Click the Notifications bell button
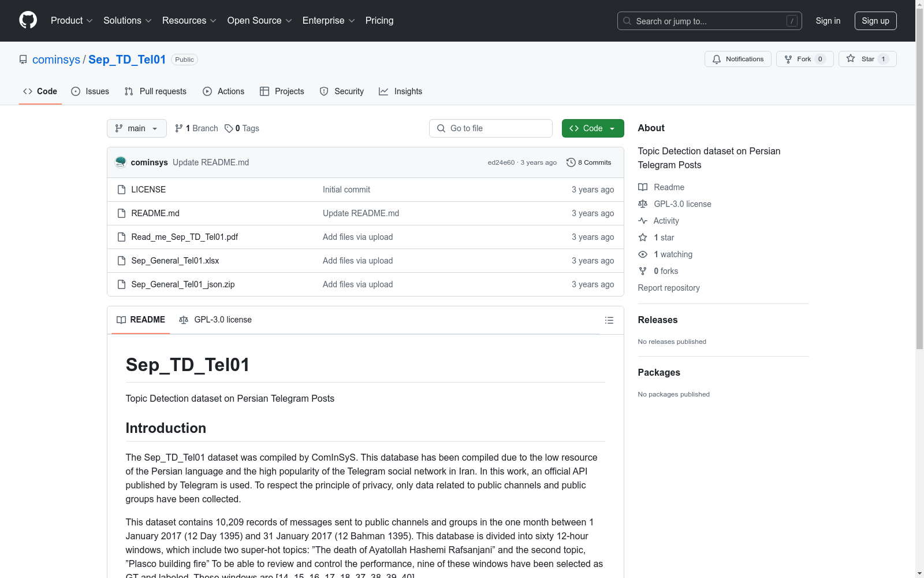Viewport: 924px width, 578px height. pos(737,59)
